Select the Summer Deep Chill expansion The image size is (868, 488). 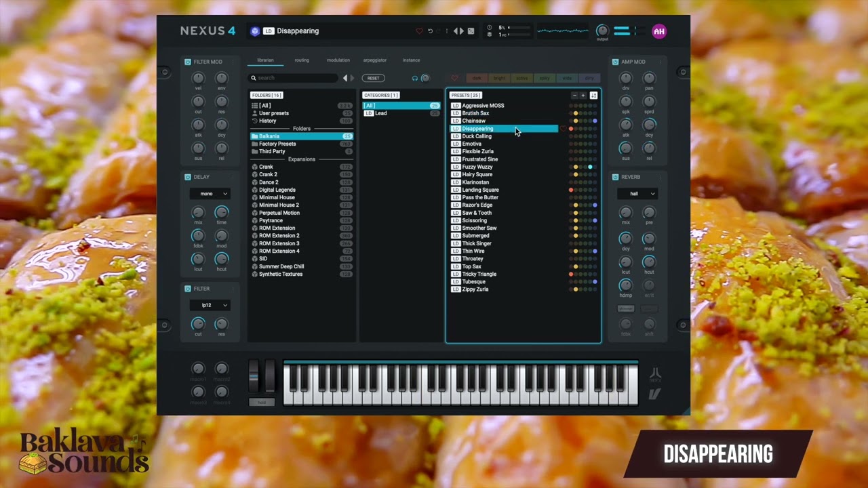tap(302, 266)
